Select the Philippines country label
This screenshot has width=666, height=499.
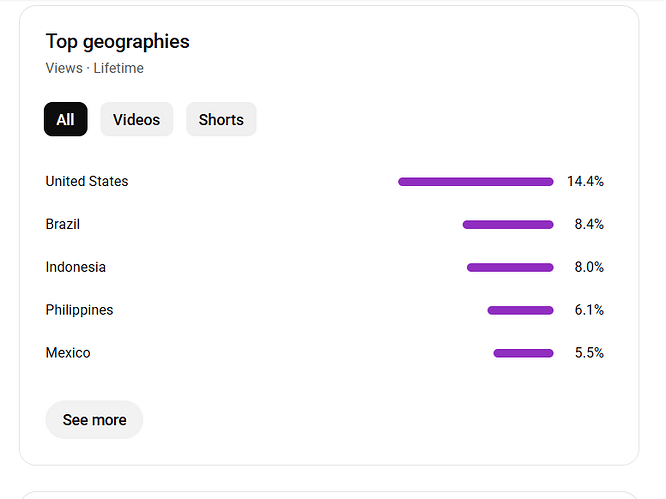(79, 310)
